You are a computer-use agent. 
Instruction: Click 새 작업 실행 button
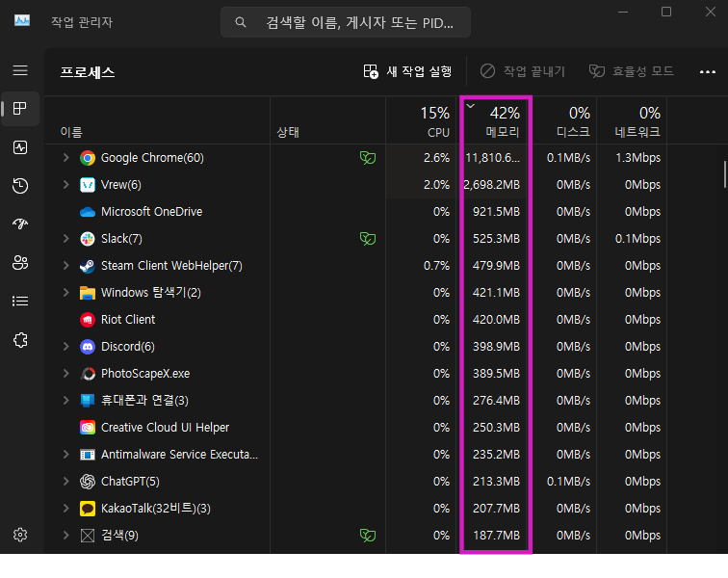(407, 71)
